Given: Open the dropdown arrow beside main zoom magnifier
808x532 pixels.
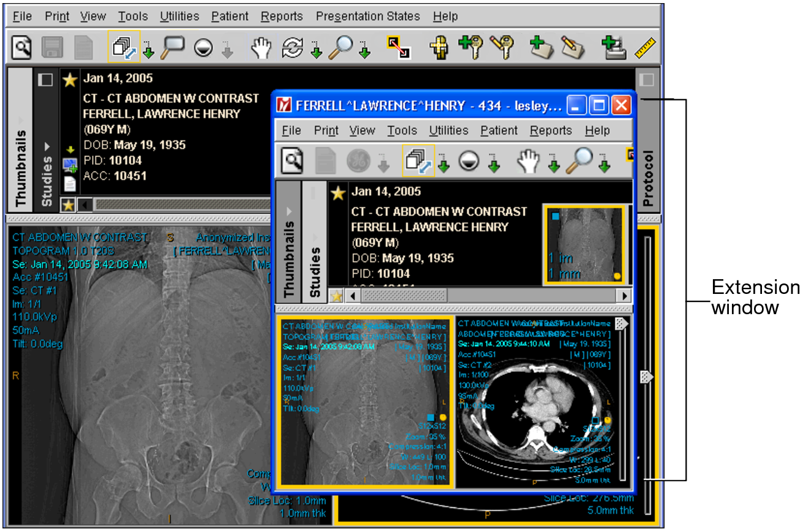Looking at the screenshot, I should 364,50.
